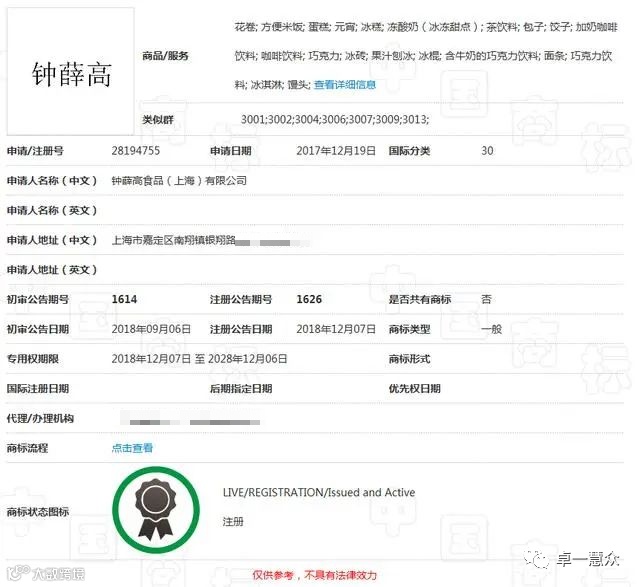Image resolution: width=640 pixels, height=587 pixels.
Task: Click the 是否共有商标 label
Action: click(x=420, y=299)
